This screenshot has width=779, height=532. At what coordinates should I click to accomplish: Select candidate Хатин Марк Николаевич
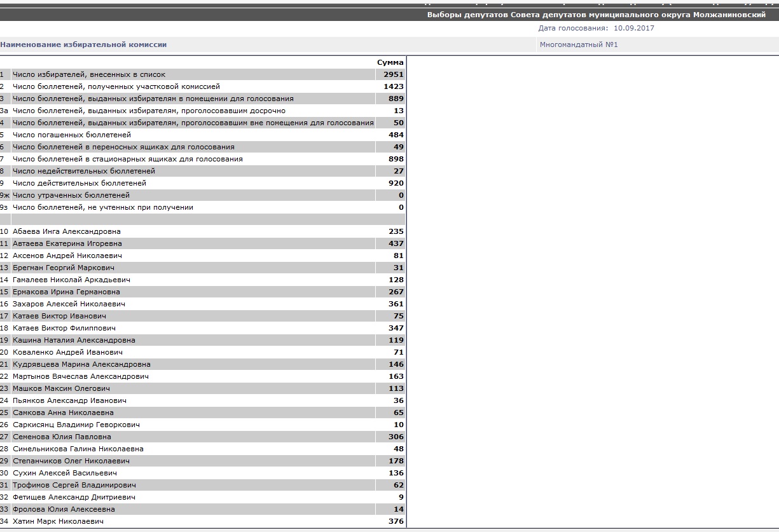(58, 521)
